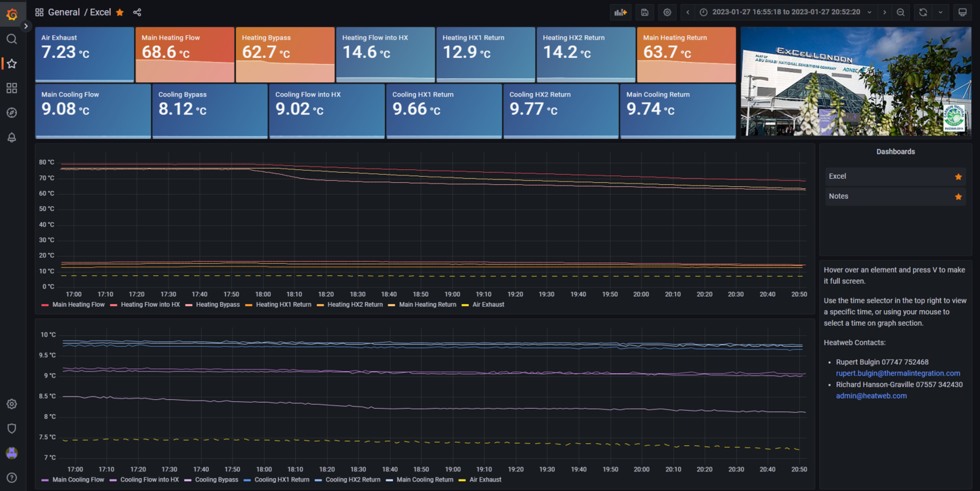Unstar Notes in the Dashboards list
The width and height of the screenshot is (980, 491).
coord(958,197)
